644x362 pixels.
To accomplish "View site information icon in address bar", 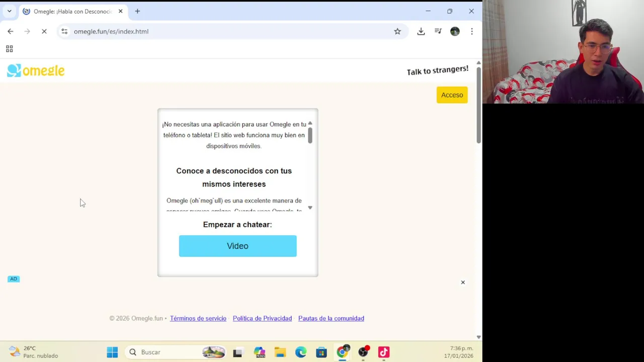I will [x=64, y=31].
